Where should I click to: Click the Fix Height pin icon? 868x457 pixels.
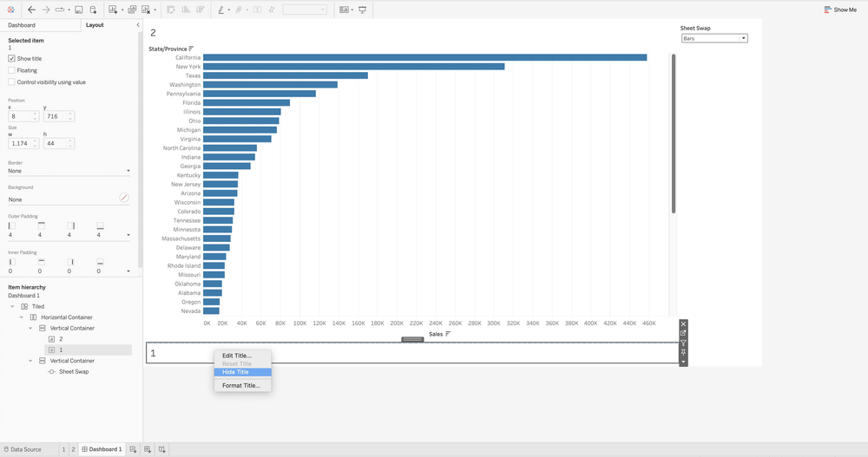point(683,352)
